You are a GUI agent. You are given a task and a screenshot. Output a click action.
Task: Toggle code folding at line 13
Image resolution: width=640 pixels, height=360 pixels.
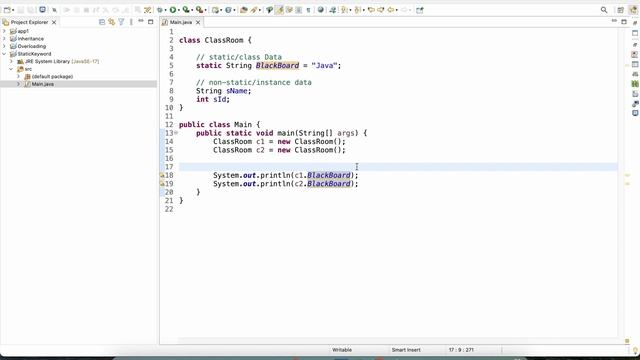pyautogui.click(x=176, y=133)
